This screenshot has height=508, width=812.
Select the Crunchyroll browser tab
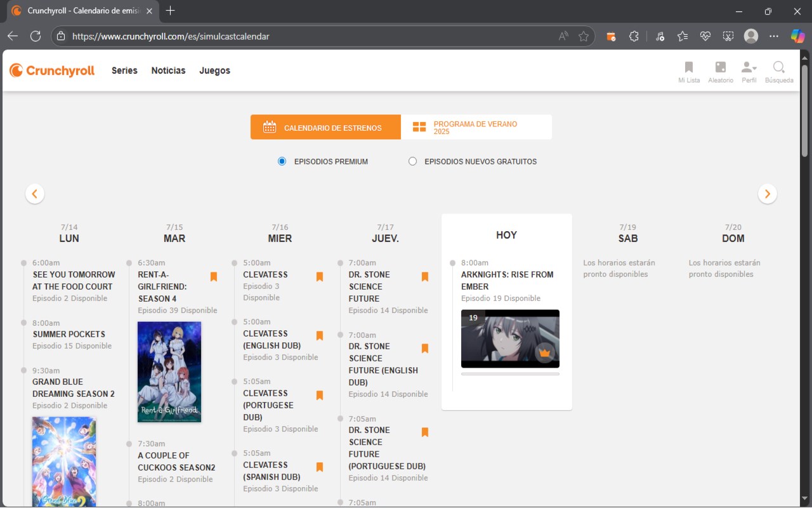coord(82,11)
